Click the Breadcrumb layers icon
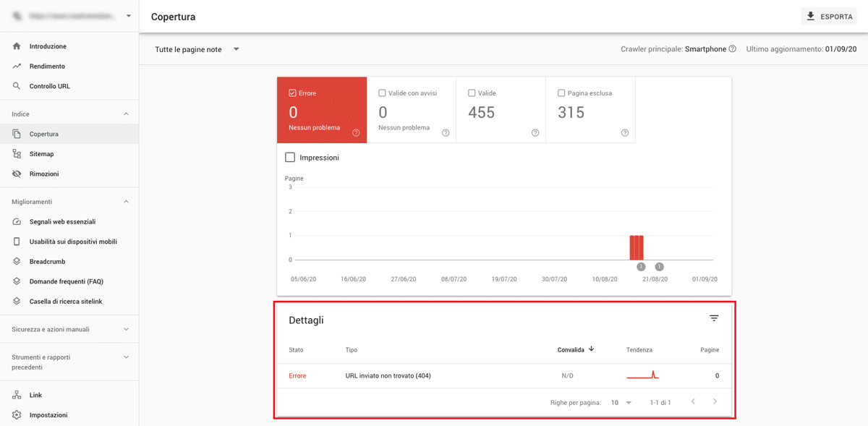 point(17,262)
